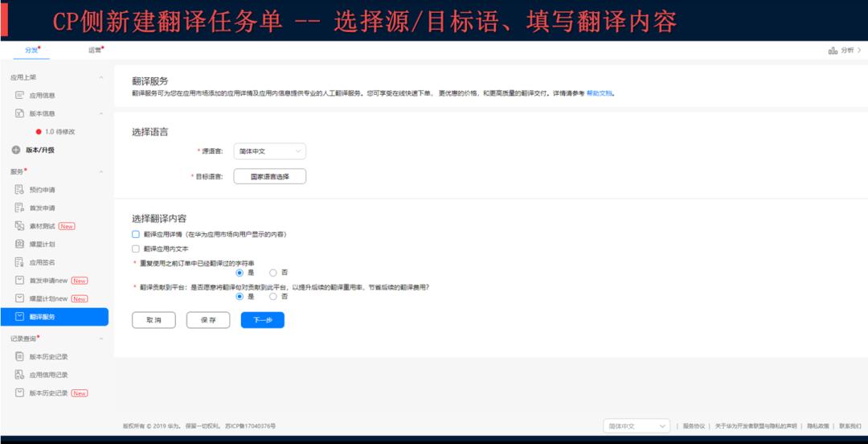Click the 版本历史记录 icon without New badge

(20, 356)
